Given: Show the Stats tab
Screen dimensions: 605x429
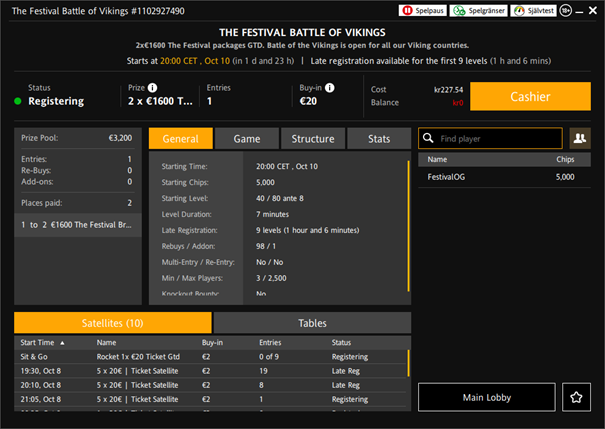Looking at the screenshot, I should (379, 139).
